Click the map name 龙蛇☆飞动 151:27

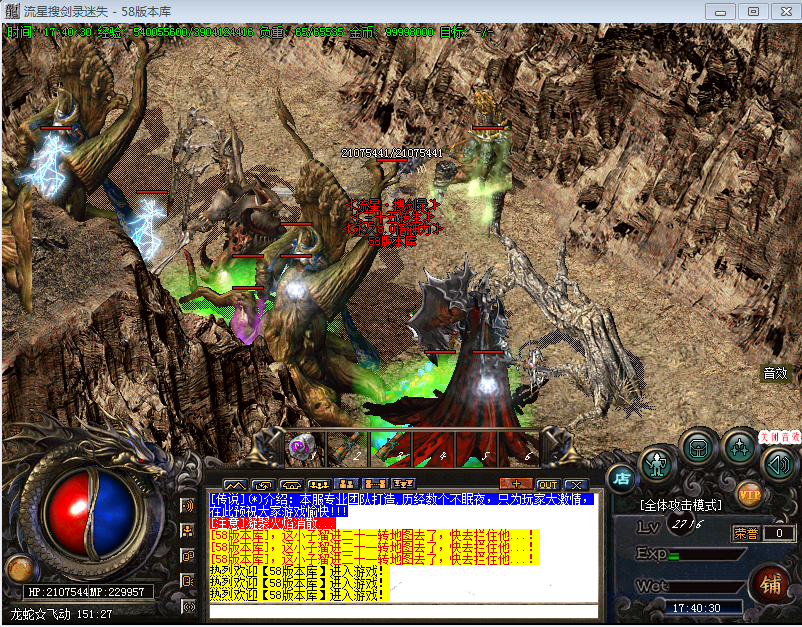tap(61, 614)
